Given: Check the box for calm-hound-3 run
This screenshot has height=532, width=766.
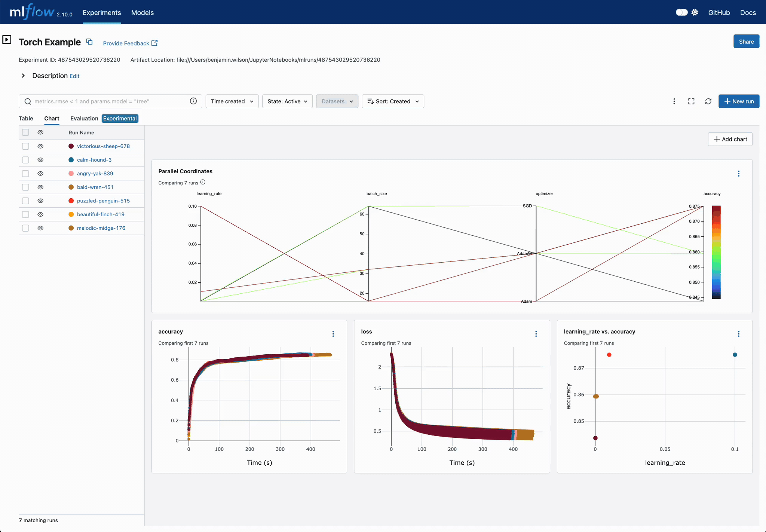Looking at the screenshot, I should click(25, 160).
